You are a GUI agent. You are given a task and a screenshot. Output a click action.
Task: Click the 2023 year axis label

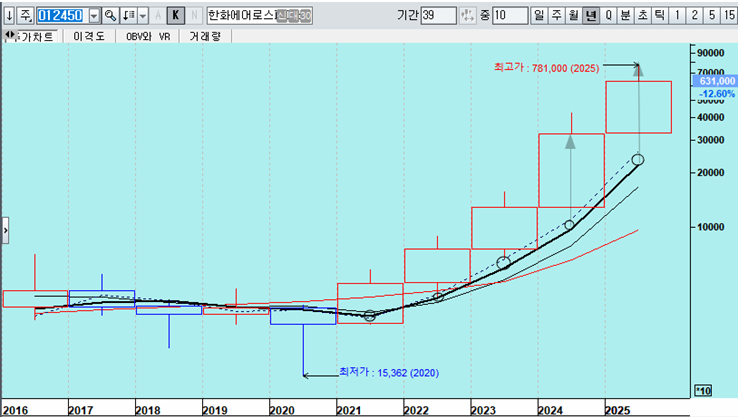pos(483,410)
